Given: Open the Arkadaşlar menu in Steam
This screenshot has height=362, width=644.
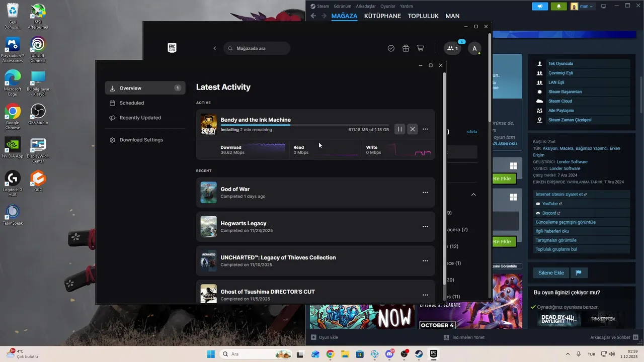Looking at the screenshot, I should click(366, 6).
